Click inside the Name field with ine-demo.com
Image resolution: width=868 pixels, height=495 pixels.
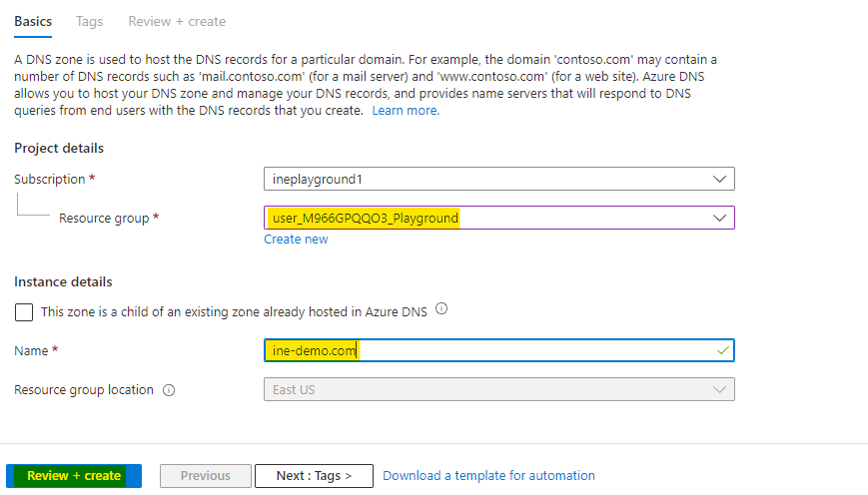pos(489,350)
